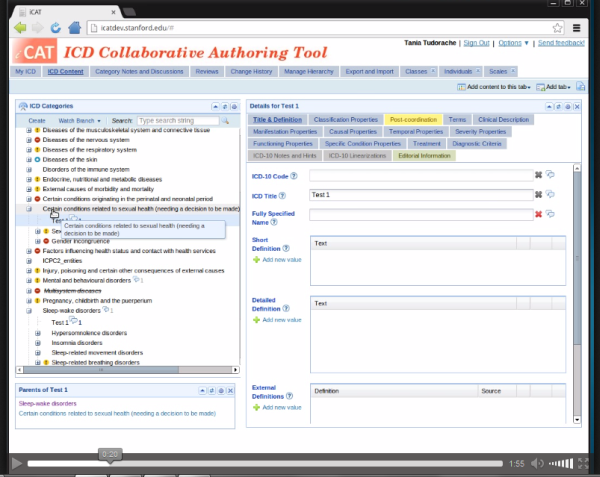600x477 pixels.
Task: Click the page icon beside Add tab
Action: point(580,86)
